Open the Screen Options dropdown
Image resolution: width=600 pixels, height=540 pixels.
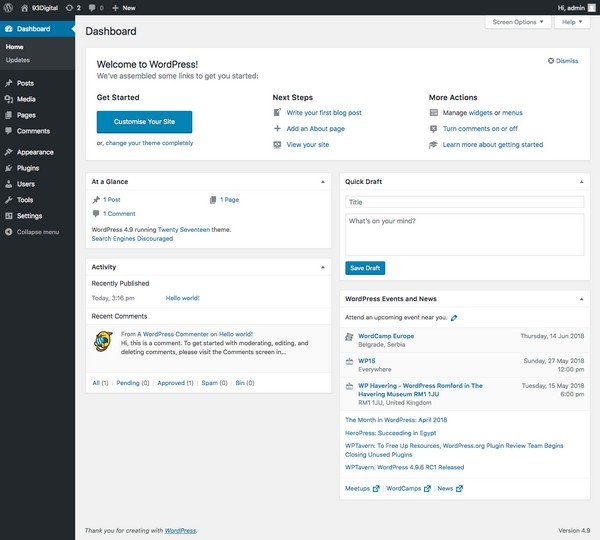tap(518, 22)
